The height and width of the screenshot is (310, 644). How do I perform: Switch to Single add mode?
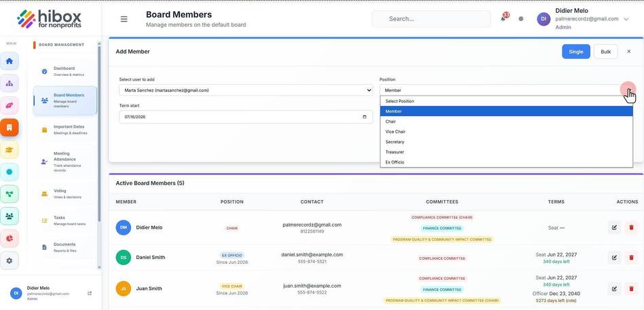click(x=576, y=52)
